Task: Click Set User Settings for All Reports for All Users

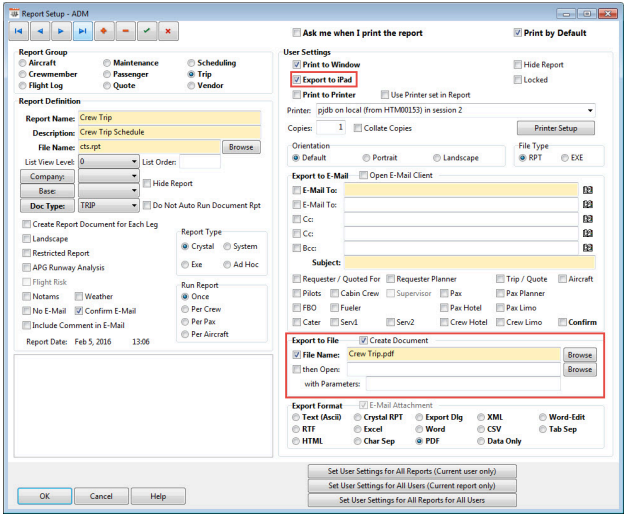Action: click(412, 500)
